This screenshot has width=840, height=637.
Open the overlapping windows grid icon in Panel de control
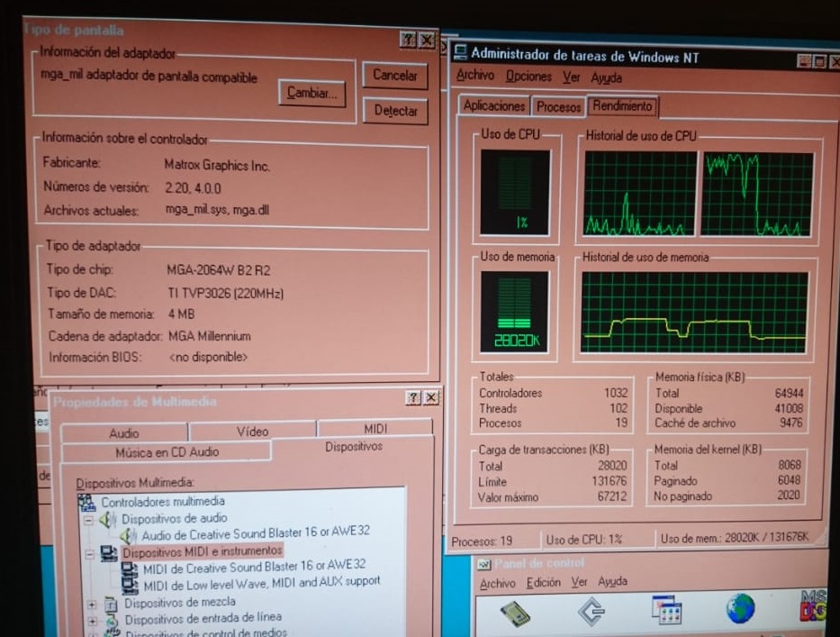666,611
